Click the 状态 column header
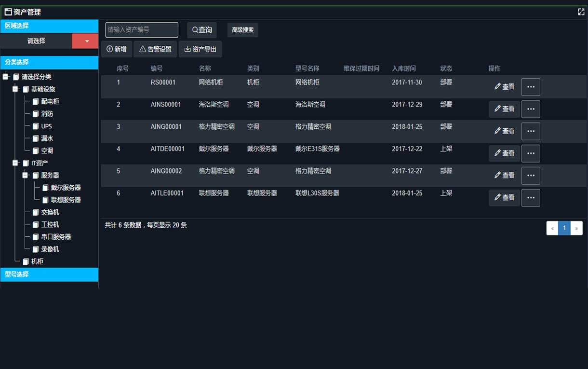Image resolution: width=588 pixels, height=369 pixels. point(446,68)
